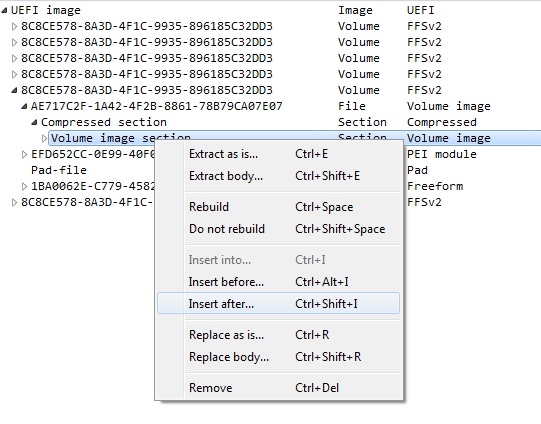Click the 'Pad' subtype cell
The height and width of the screenshot is (424, 541).
tap(417, 170)
